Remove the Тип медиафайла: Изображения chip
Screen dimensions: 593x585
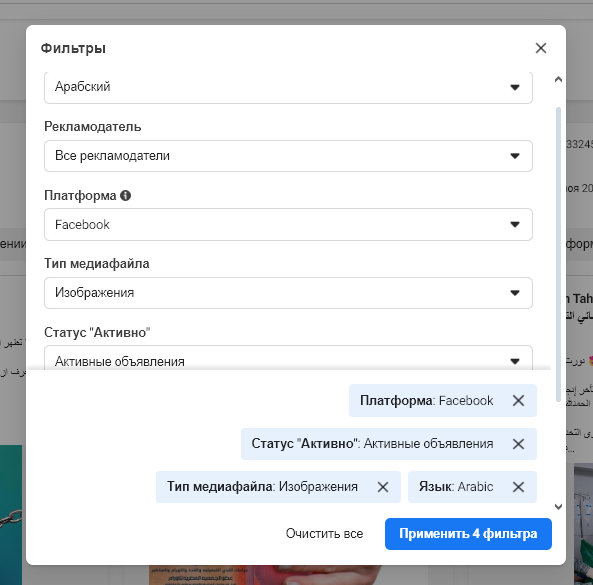pos(383,487)
